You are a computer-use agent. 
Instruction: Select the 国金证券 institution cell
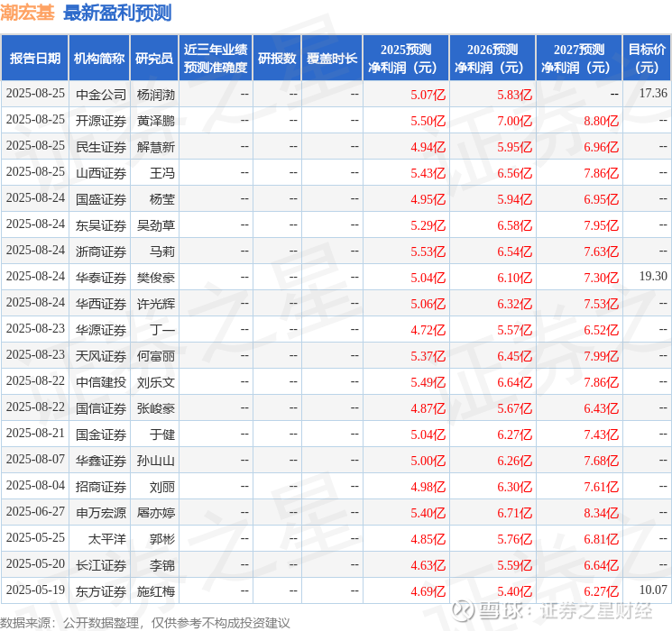click(101, 434)
